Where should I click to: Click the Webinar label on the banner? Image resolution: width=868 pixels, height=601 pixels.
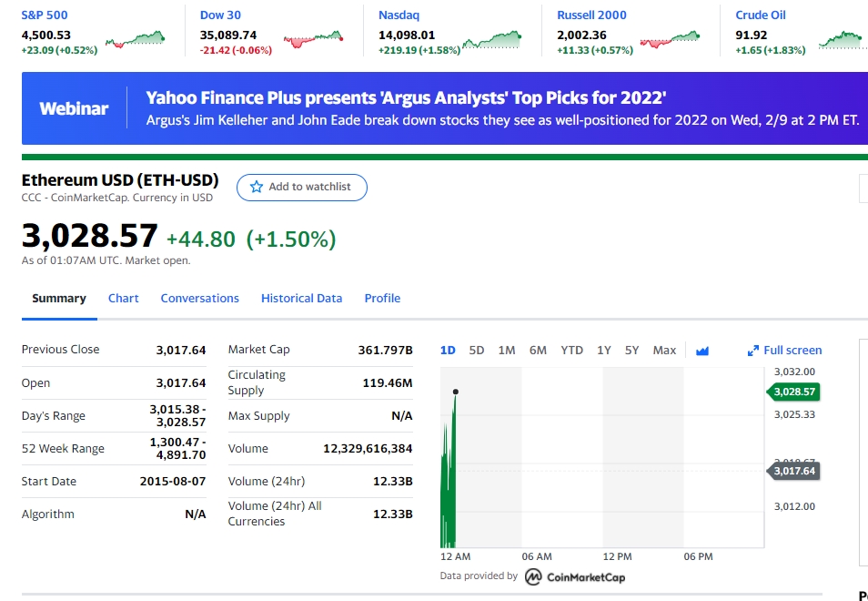(x=74, y=108)
